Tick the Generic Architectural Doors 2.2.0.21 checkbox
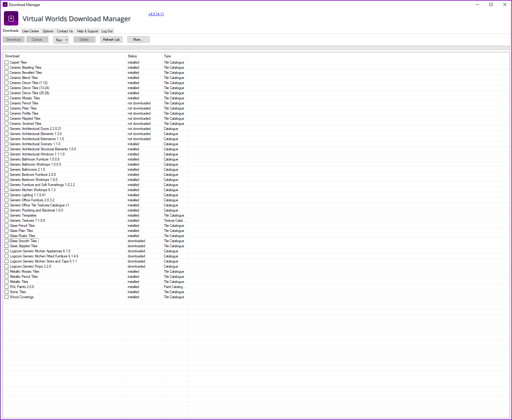The height and width of the screenshot is (420, 512). (6, 129)
